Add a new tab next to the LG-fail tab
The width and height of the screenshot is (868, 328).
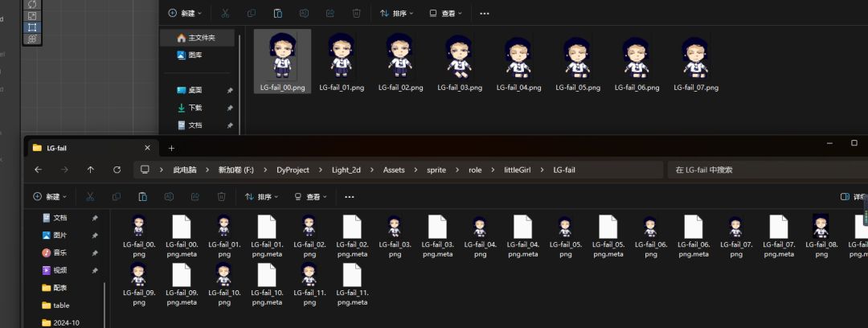point(172,148)
